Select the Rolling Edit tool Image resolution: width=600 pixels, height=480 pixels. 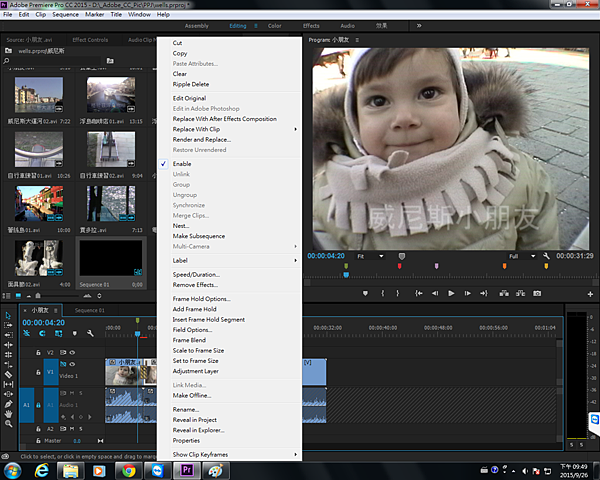[x=8, y=354]
